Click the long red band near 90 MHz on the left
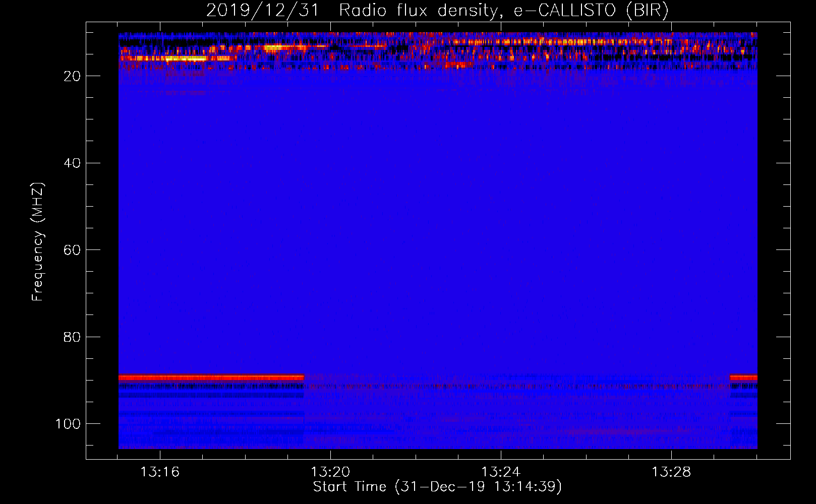 click(x=211, y=377)
